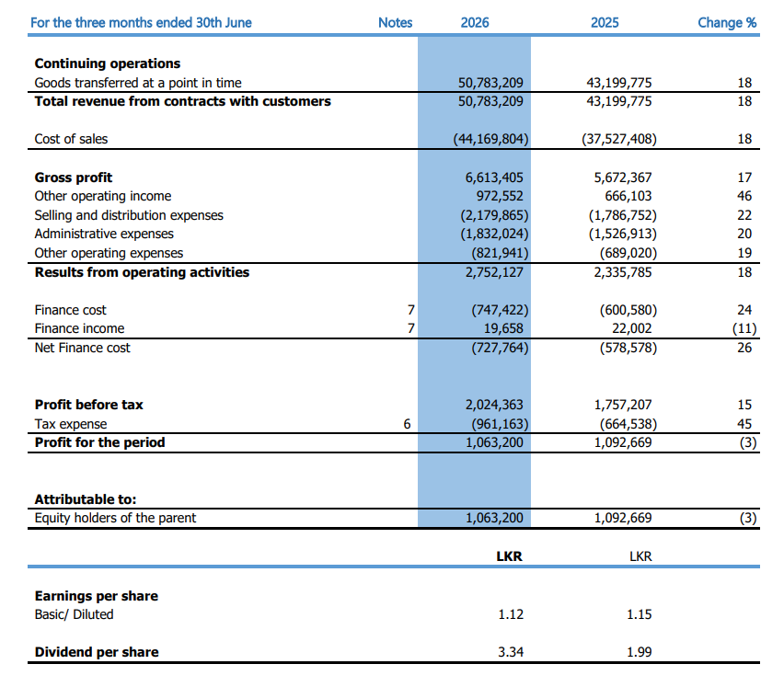Click Profit before tax 2025 value 1,757,207

coord(622,405)
